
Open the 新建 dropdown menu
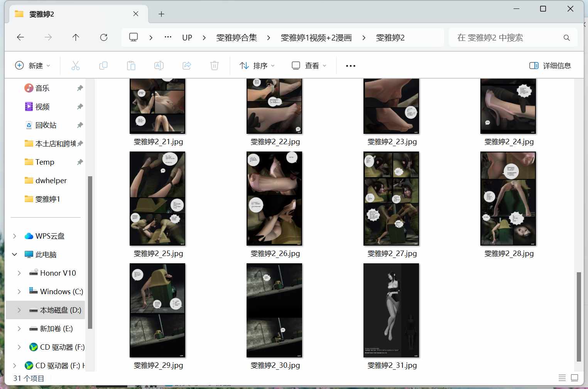pyautogui.click(x=32, y=66)
